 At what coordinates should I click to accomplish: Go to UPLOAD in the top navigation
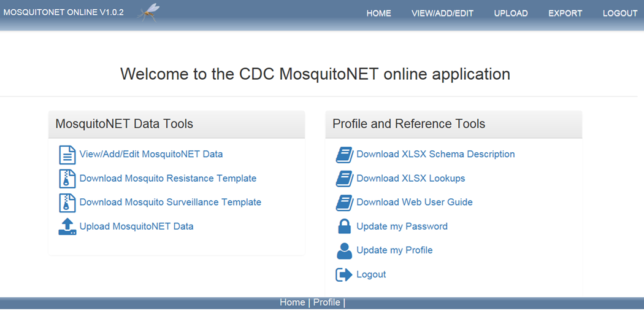[x=511, y=14]
